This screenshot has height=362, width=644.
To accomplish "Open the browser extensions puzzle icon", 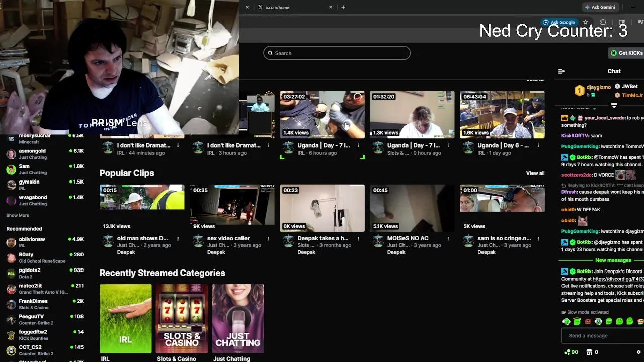I will tap(603, 22).
